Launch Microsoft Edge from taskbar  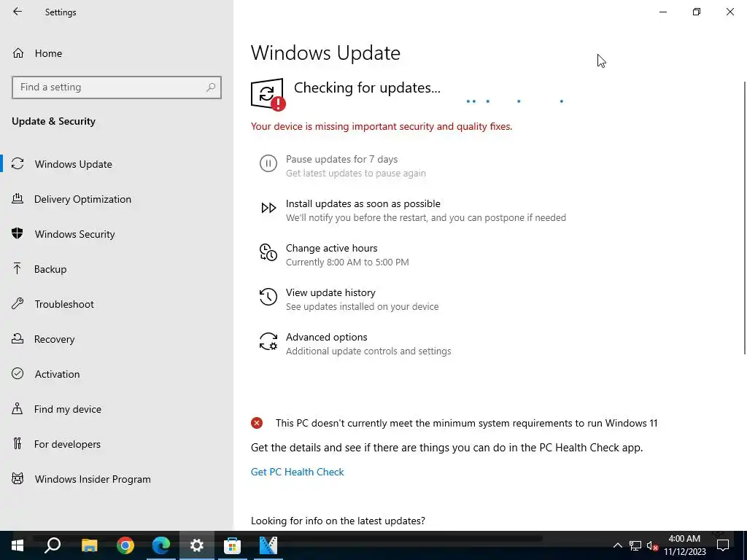click(161, 545)
